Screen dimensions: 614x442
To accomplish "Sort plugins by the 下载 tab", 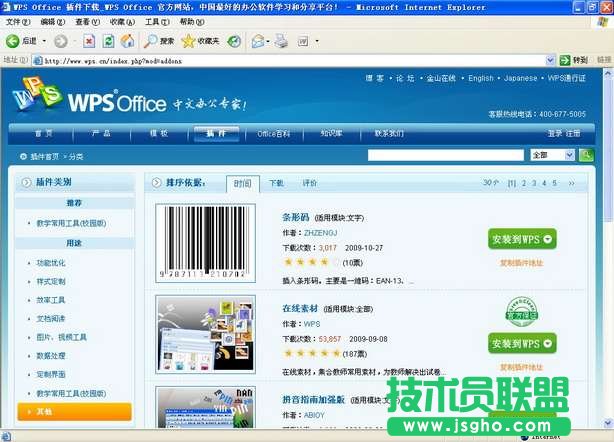I will click(276, 183).
